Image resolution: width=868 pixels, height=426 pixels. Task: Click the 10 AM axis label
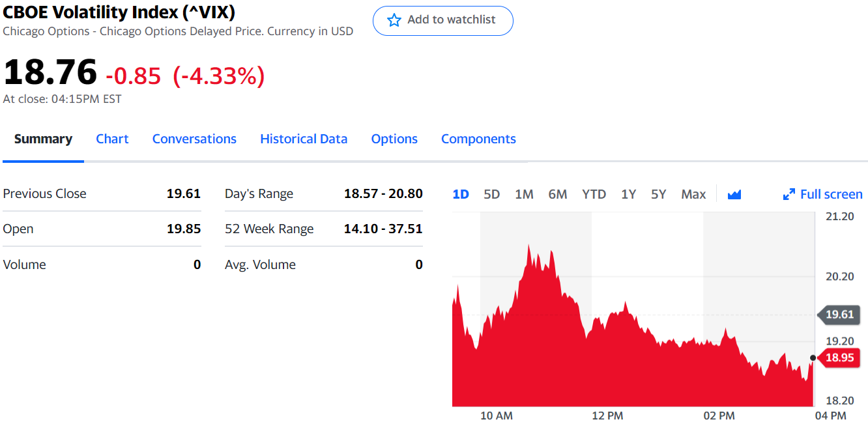click(497, 416)
